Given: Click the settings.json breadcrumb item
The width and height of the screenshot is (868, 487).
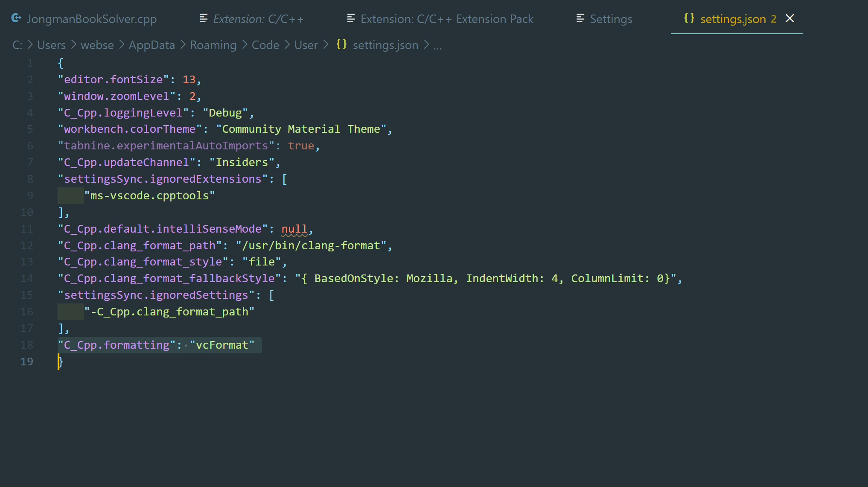Looking at the screenshot, I should click(385, 45).
